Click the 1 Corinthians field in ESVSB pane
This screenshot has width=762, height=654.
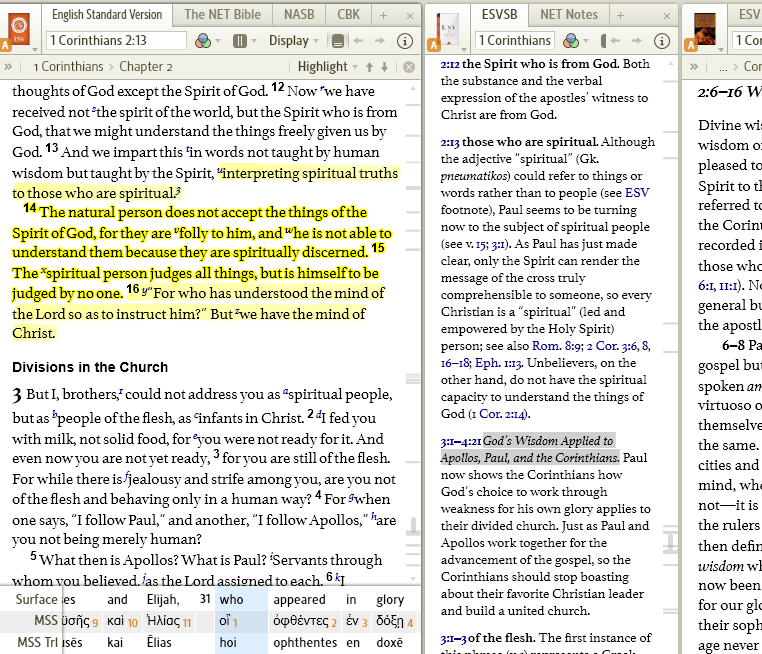tap(515, 40)
